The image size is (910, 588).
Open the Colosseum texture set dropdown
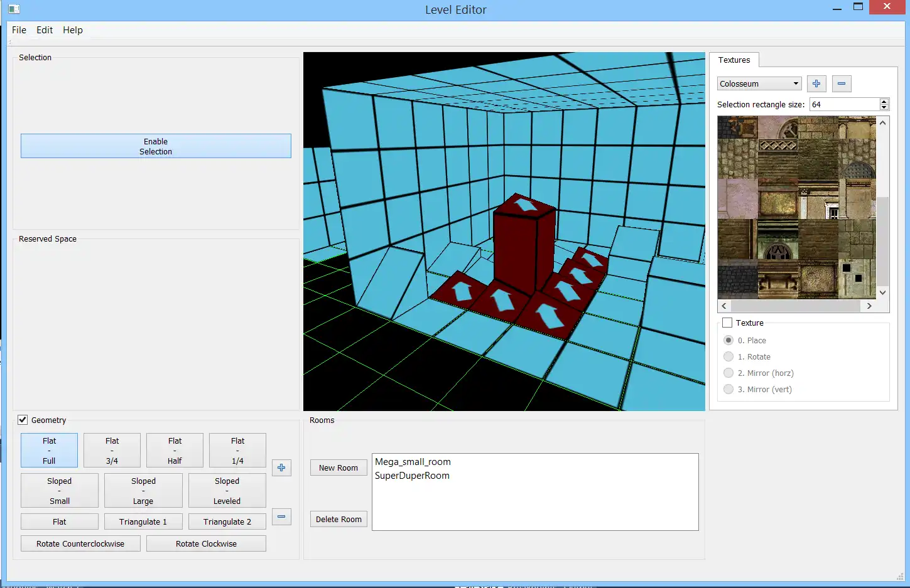point(759,83)
